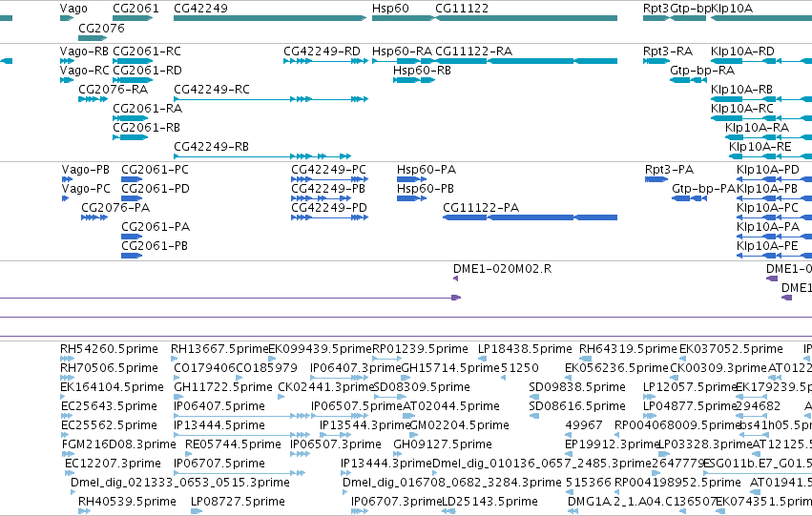Click the CG2061-RD transcript label
This screenshot has height=516, width=812.
click(147, 71)
